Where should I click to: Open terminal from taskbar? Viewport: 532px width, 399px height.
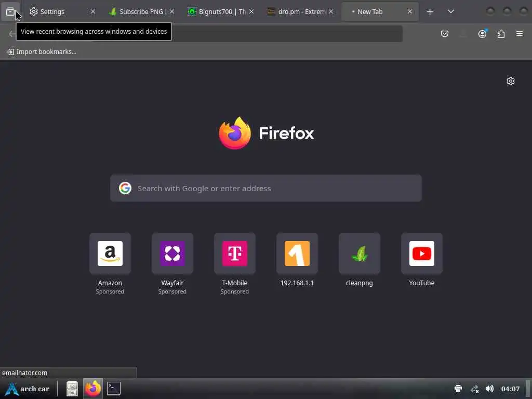[x=114, y=389]
